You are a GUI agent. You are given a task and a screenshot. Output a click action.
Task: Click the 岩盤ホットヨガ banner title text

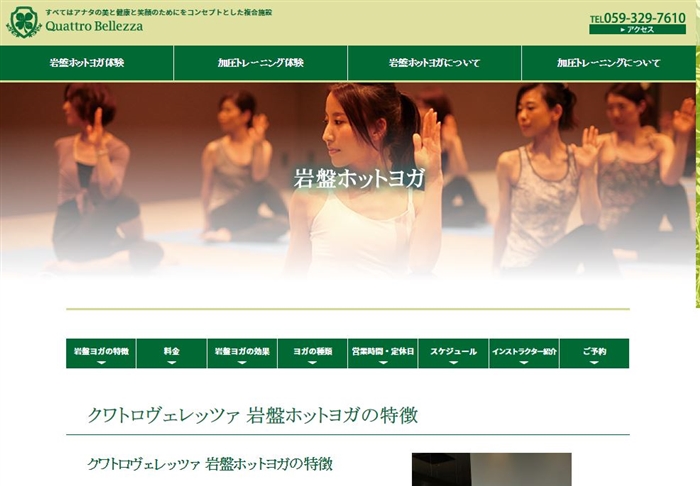(x=359, y=179)
